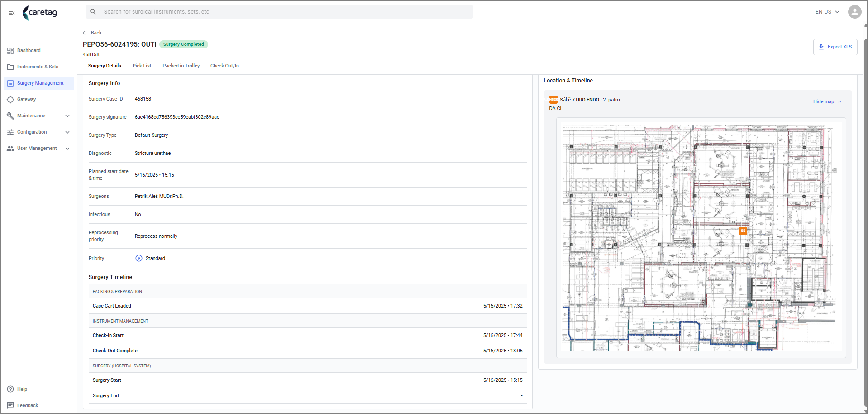This screenshot has height=414, width=868.
Task: Click the Surgery Start row
Action: tap(307, 380)
